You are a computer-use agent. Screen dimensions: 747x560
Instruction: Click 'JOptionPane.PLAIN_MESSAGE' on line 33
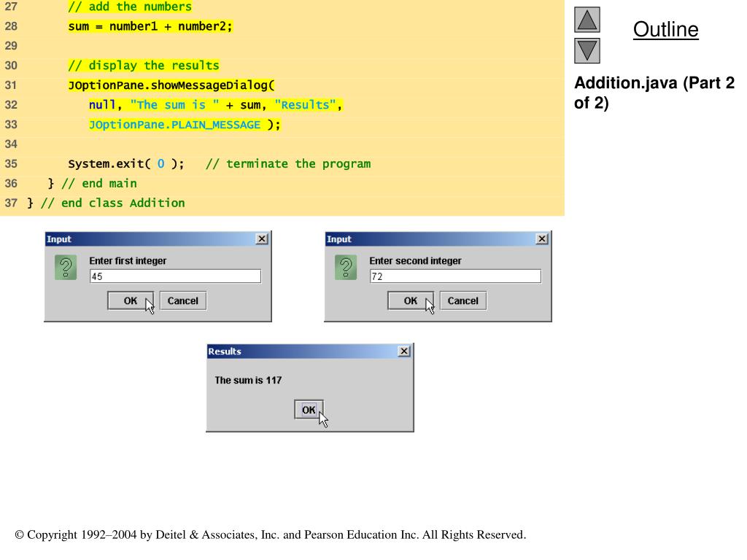(x=175, y=125)
